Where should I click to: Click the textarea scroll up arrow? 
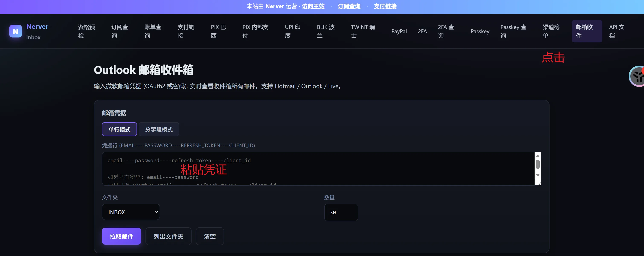point(538,156)
